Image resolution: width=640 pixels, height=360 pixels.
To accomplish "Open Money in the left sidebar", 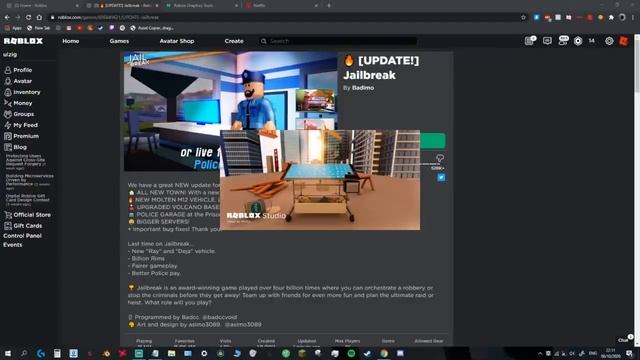I will tap(18, 103).
